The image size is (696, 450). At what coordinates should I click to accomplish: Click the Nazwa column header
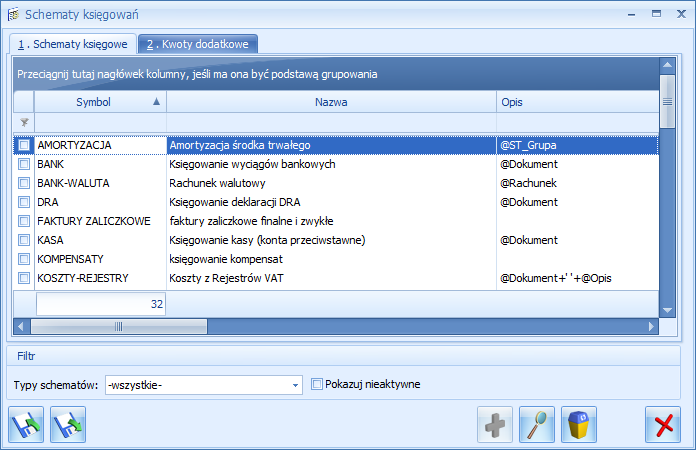click(330, 102)
